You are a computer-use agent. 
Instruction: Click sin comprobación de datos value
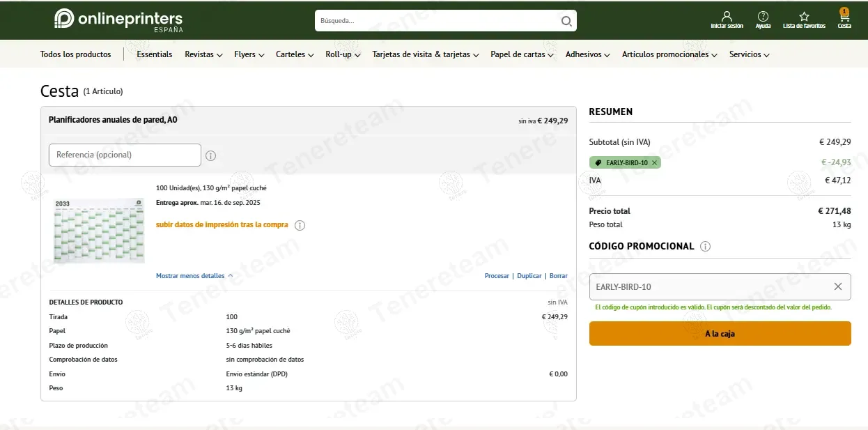tap(265, 360)
